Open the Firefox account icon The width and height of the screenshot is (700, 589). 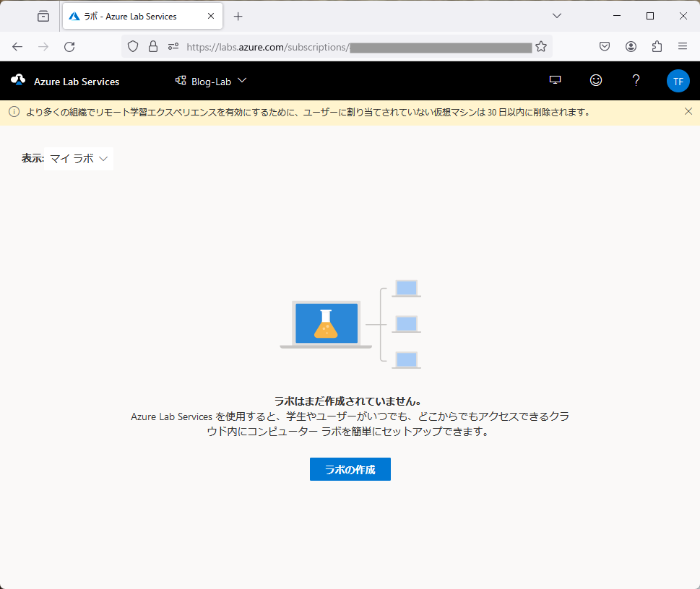coord(631,46)
